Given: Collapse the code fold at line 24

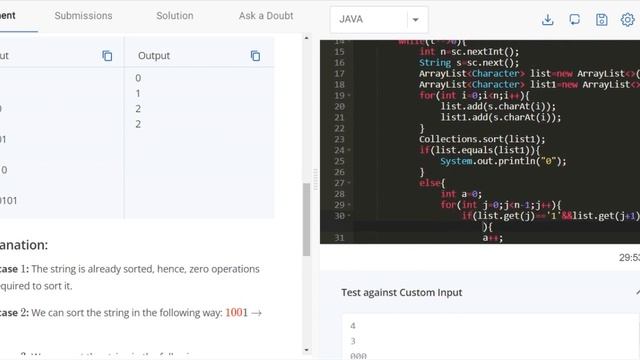Looking at the screenshot, I should click(349, 150).
